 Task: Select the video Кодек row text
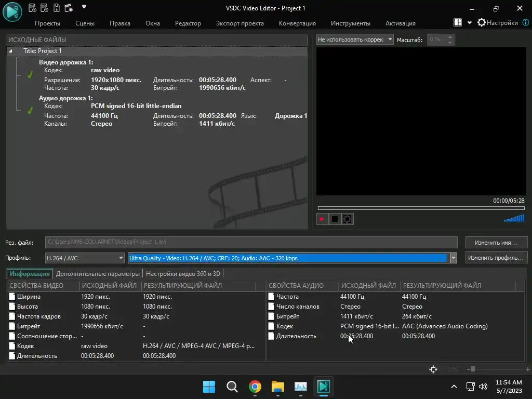(x=25, y=346)
